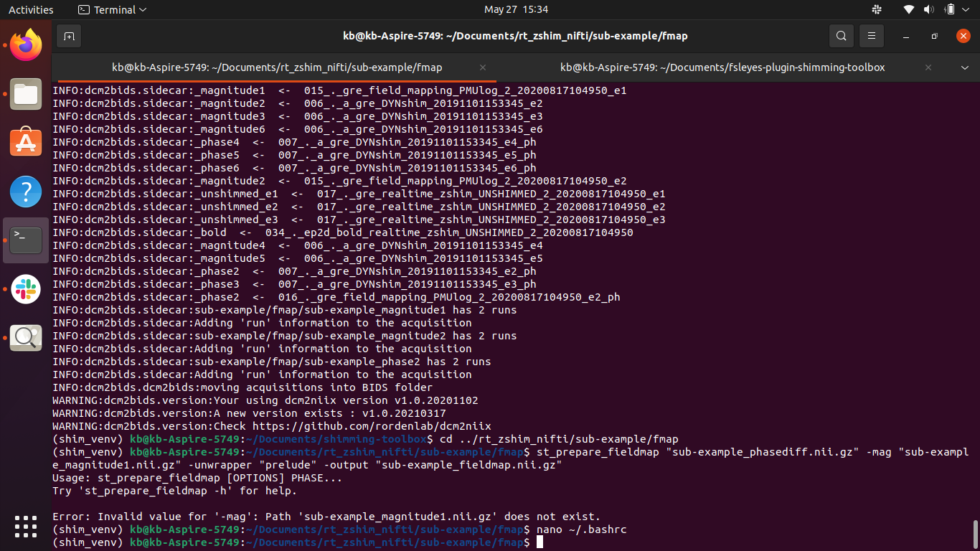This screenshot has width=980, height=551.
Task: Click the 'nano ~/.bashrc' command text
Action: point(581,529)
